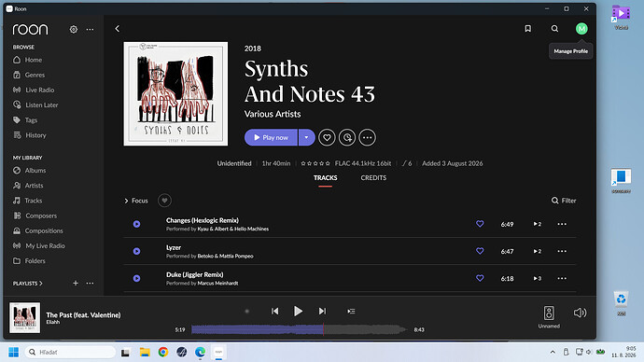Skip to next track

(322, 311)
